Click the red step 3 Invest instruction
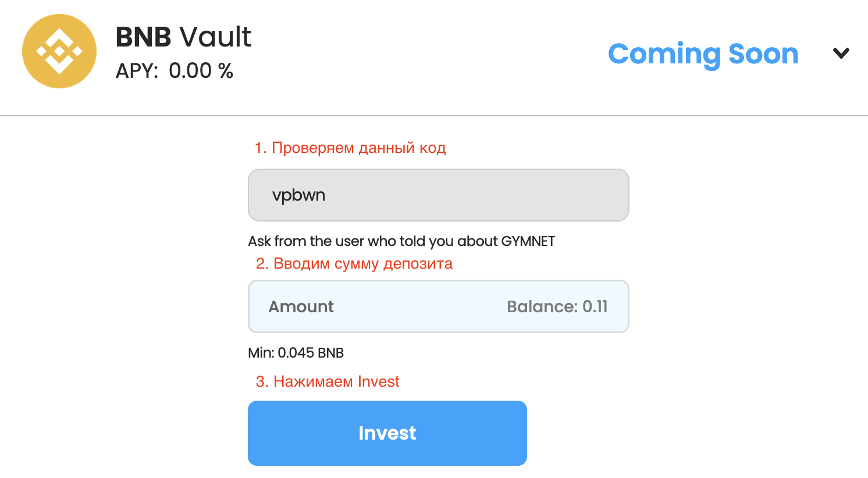The height and width of the screenshot is (478, 868). pyautogui.click(x=328, y=381)
